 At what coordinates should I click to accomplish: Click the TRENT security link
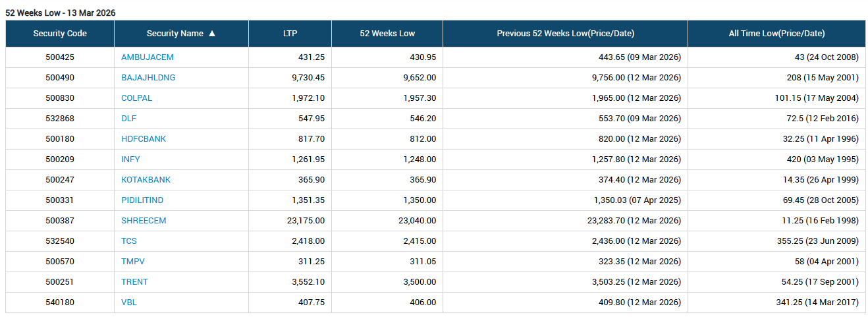tap(134, 282)
